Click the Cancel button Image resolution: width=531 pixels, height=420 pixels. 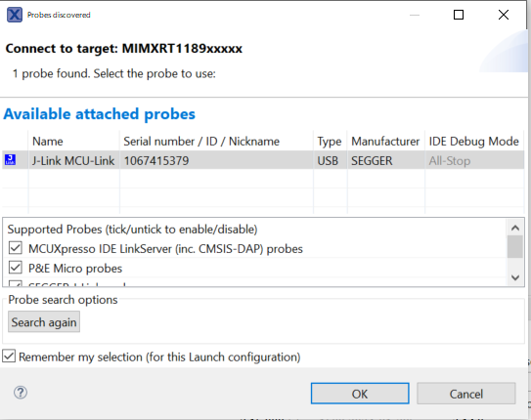point(466,394)
